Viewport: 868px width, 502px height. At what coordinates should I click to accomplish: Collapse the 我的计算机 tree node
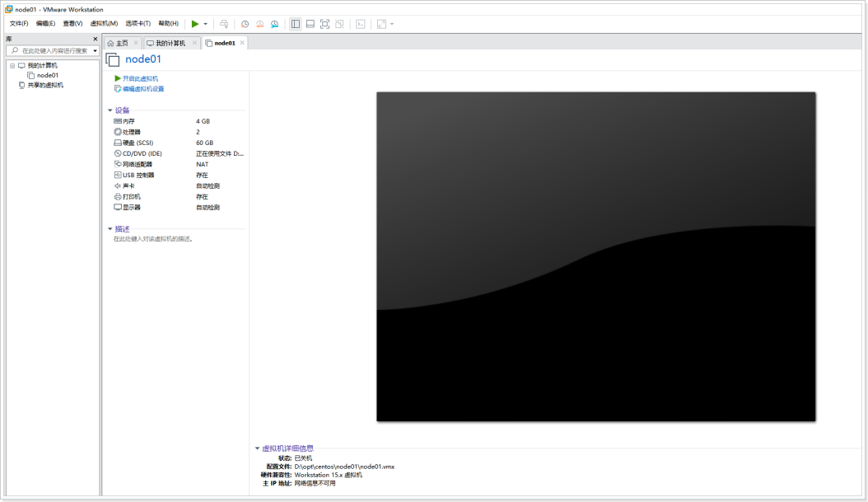point(12,65)
